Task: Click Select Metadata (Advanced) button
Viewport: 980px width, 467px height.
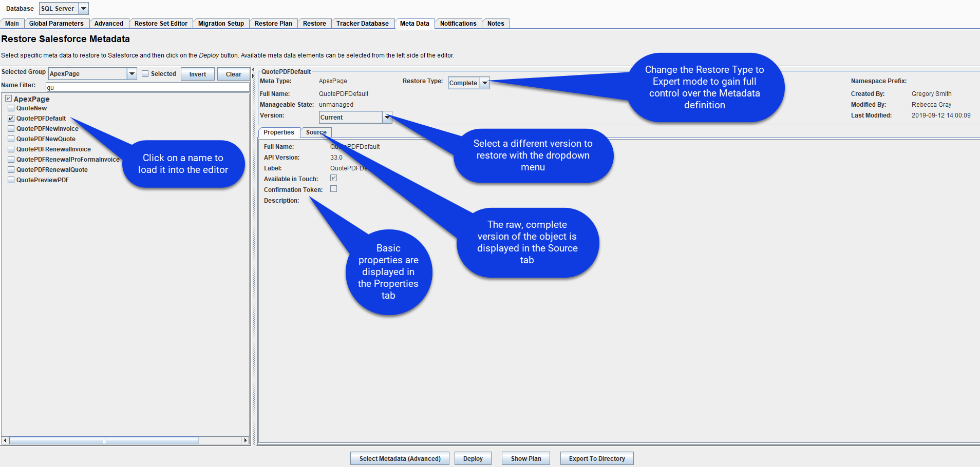Action: coord(400,458)
